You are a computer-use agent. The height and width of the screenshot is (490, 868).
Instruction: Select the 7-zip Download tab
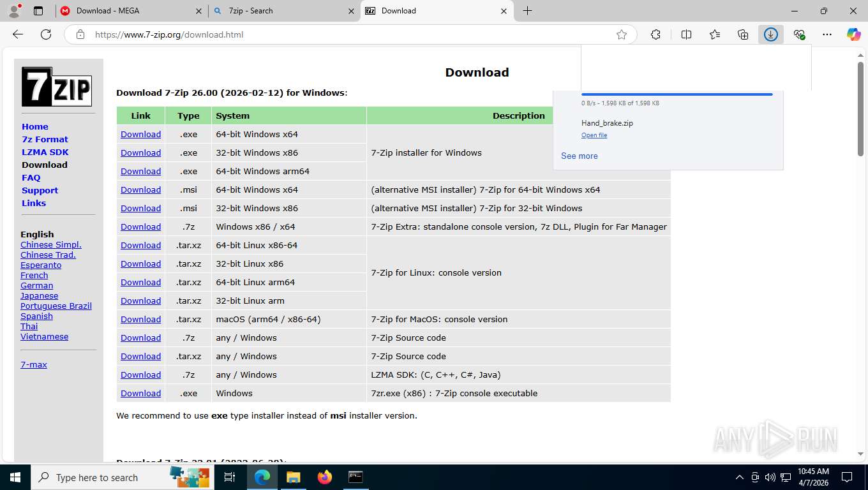coord(437,11)
